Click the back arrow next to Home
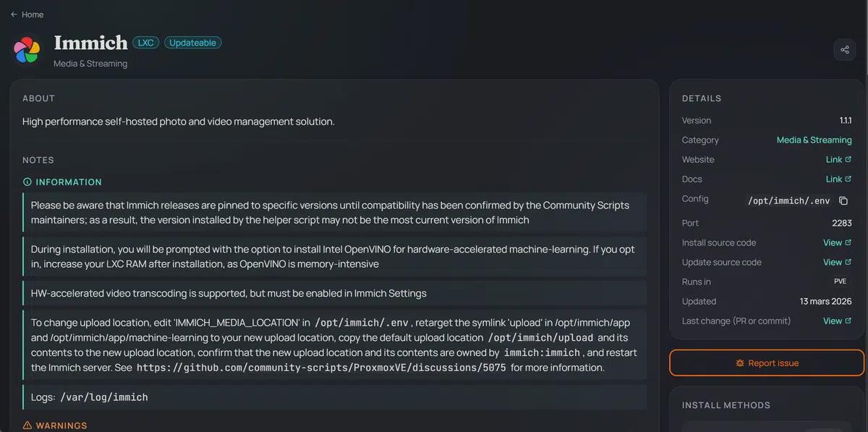The height and width of the screenshot is (432, 868). point(14,14)
